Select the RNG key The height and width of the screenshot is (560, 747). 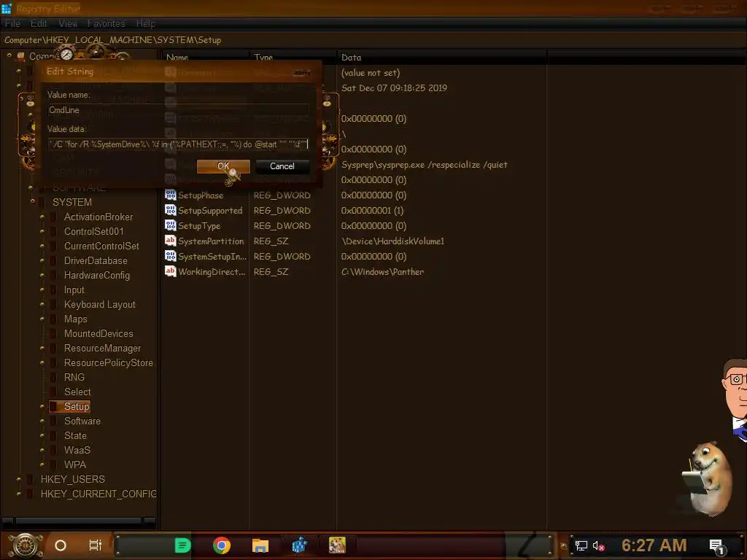click(74, 377)
